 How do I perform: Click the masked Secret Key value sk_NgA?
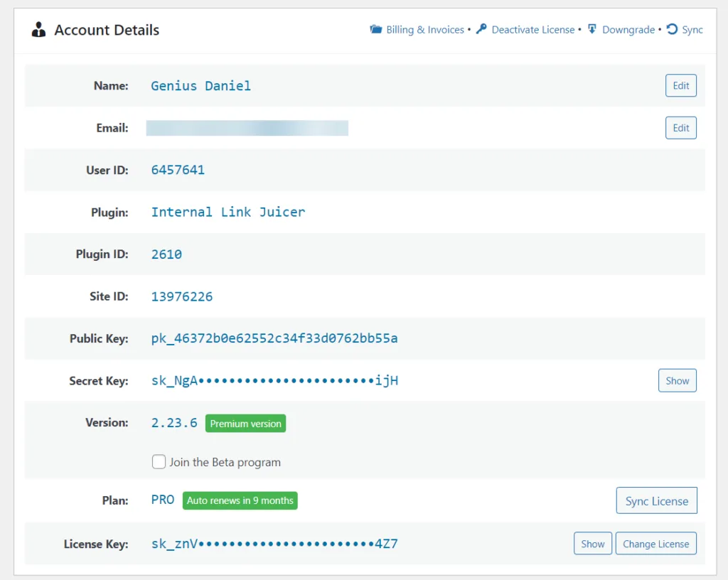[x=274, y=380]
